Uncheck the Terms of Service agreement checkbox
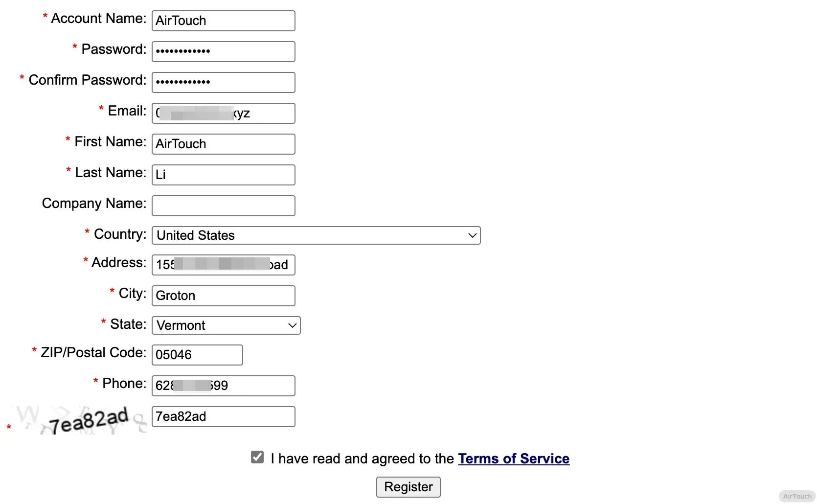Image resolution: width=817 pixels, height=504 pixels. click(x=257, y=457)
